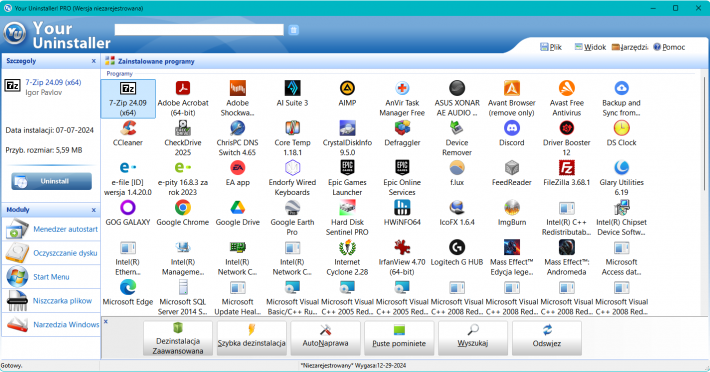Click Puste pominiete button
This screenshot has height=372, width=710.
(399, 338)
